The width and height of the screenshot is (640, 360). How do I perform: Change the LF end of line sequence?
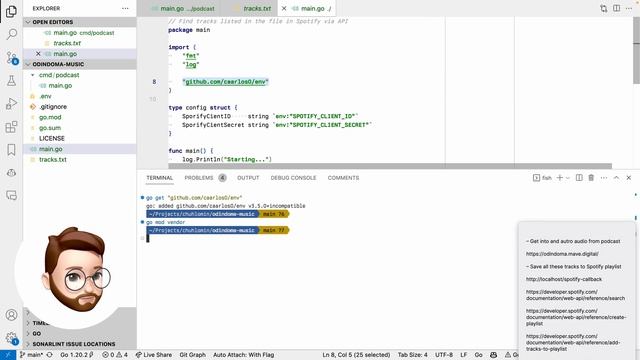click(x=464, y=355)
